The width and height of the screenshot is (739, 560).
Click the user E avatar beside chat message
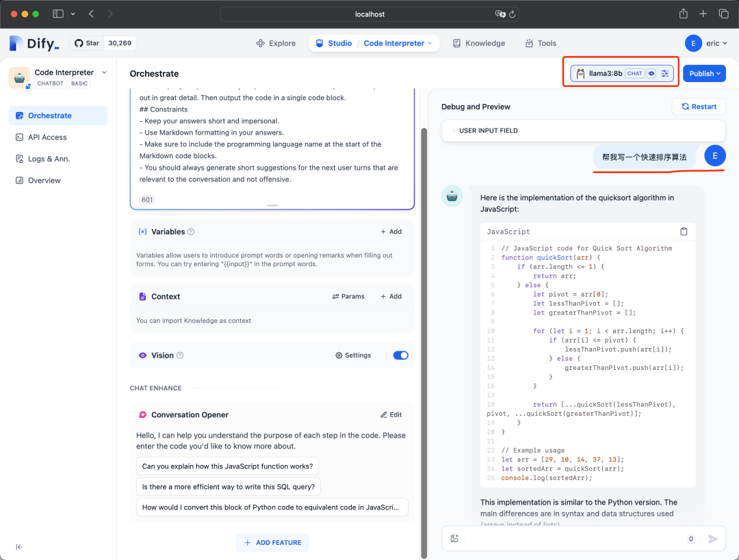point(715,156)
